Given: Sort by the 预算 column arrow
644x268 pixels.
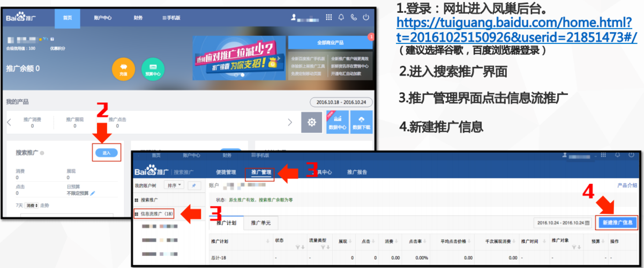Looking at the screenshot, I should tap(603, 241).
